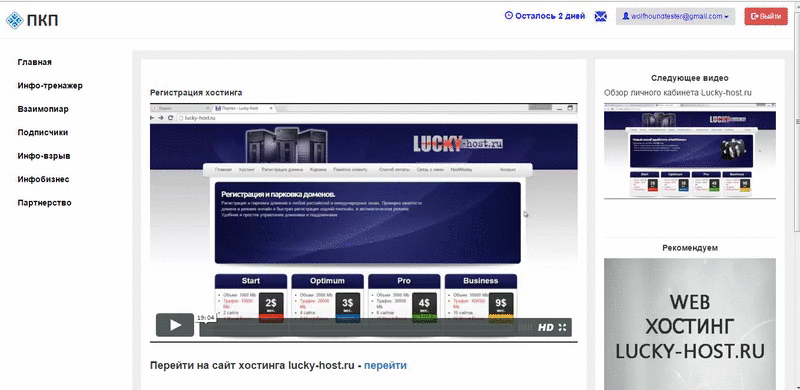Open Инфо-тренажер in the sidebar

point(50,86)
